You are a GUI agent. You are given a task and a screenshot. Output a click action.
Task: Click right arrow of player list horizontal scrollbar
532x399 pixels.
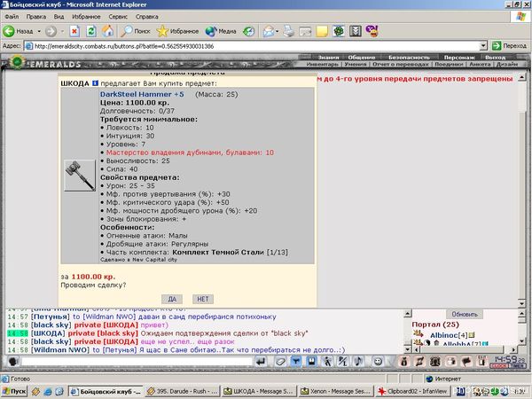513,349
